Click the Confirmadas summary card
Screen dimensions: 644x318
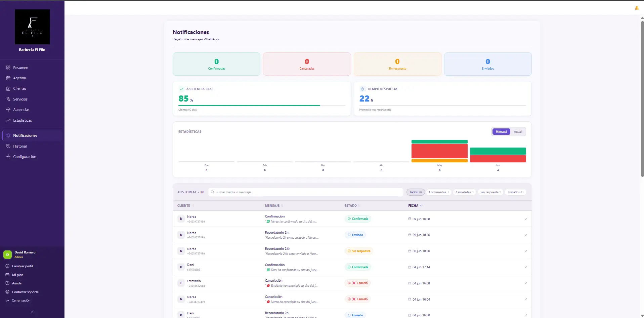click(216, 64)
